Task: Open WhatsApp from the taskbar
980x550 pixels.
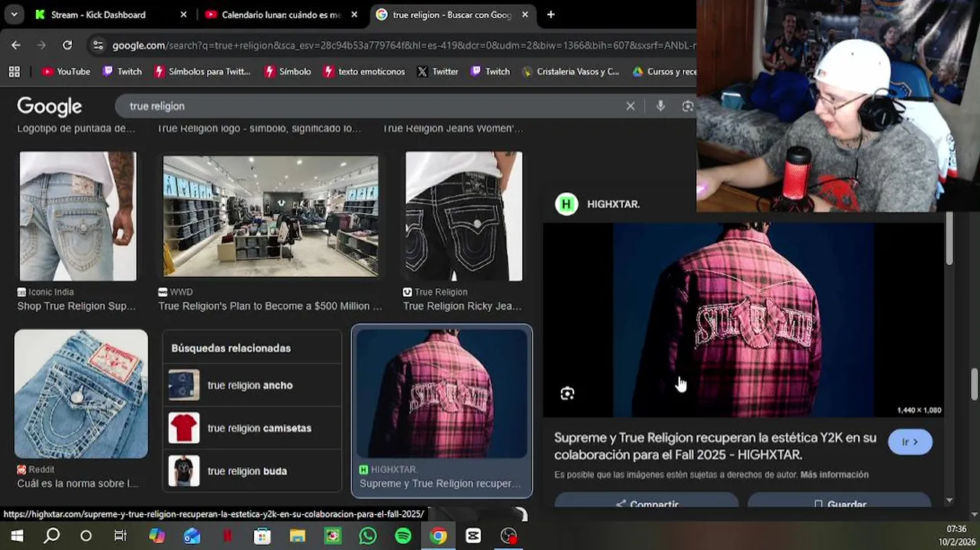Action: coord(368,536)
